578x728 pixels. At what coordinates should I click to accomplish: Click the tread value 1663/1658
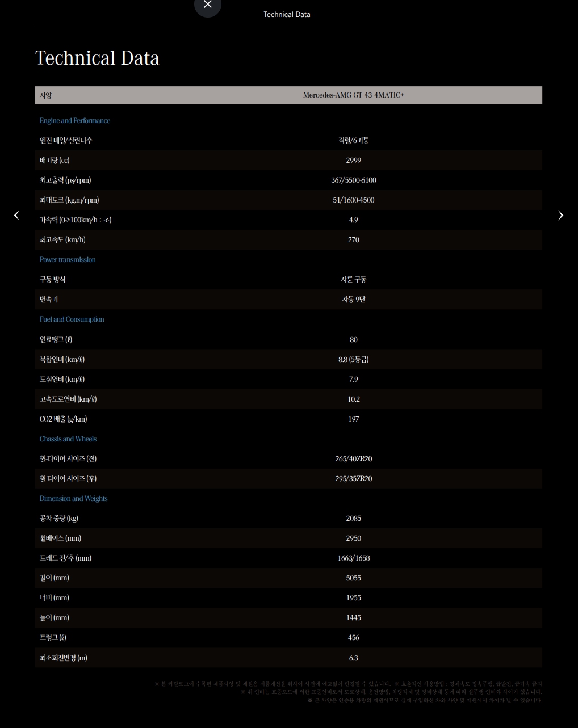pos(354,558)
